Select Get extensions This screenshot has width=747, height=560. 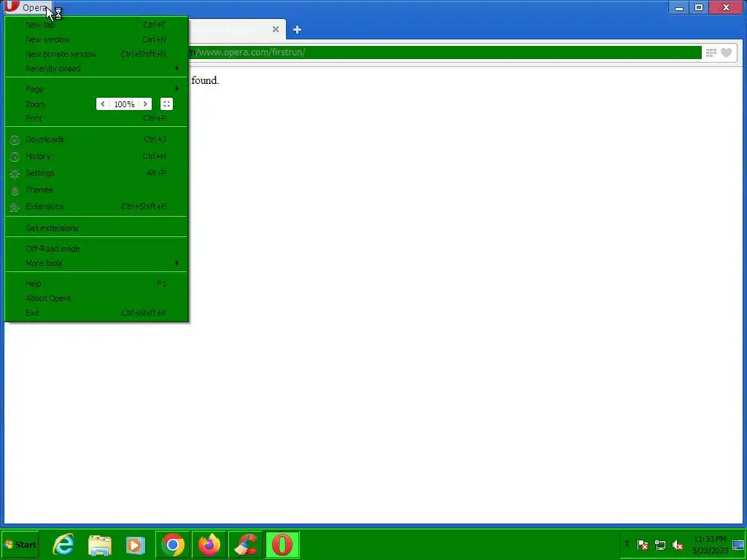[x=96, y=228]
